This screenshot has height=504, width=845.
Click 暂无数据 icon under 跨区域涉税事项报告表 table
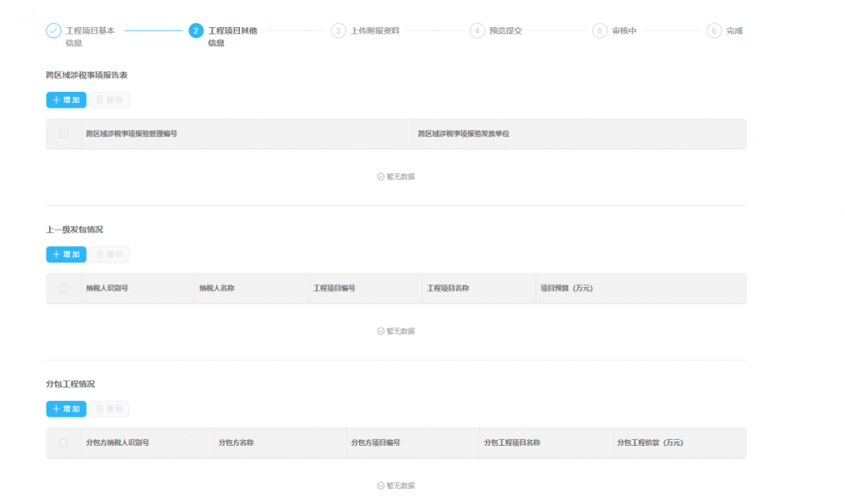(381, 176)
